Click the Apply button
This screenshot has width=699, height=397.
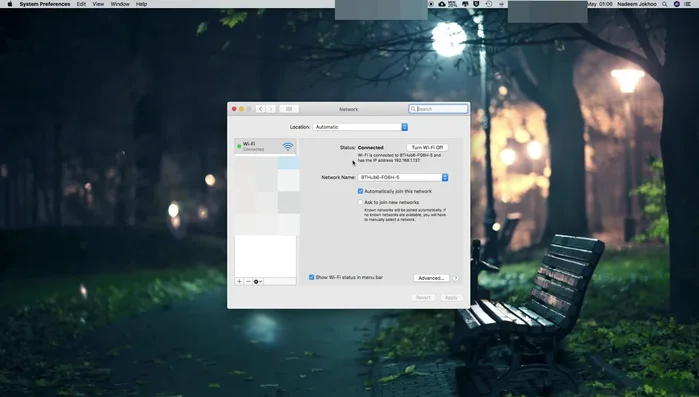[x=451, y=298]
